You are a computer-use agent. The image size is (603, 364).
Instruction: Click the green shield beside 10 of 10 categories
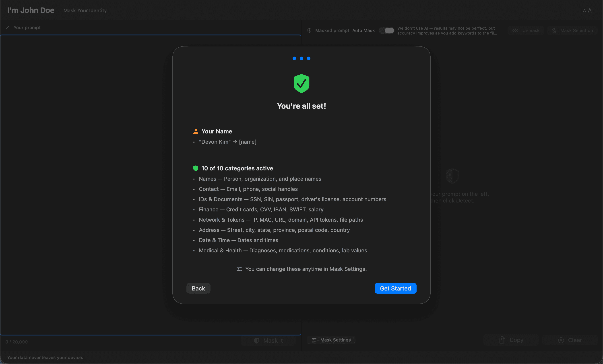pyautogui.click(x=196, y=168)
